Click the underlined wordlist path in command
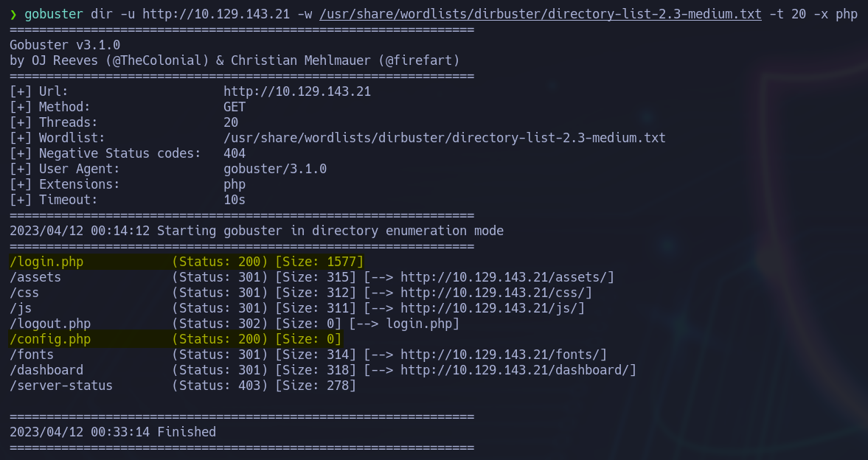 [541, 14]
